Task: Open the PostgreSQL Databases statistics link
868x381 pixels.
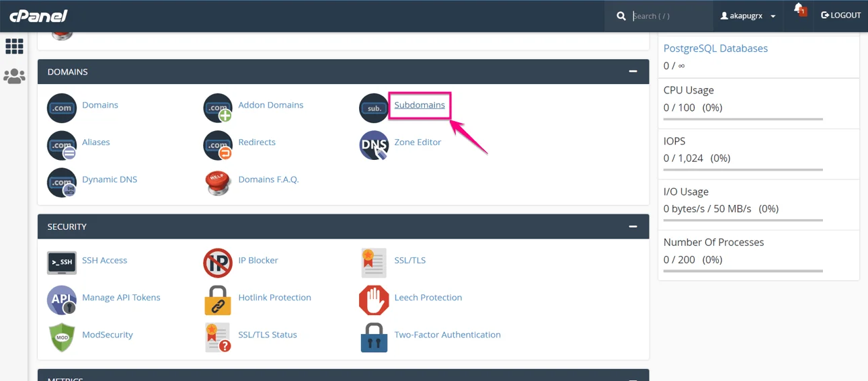Action: click(715, 48)
